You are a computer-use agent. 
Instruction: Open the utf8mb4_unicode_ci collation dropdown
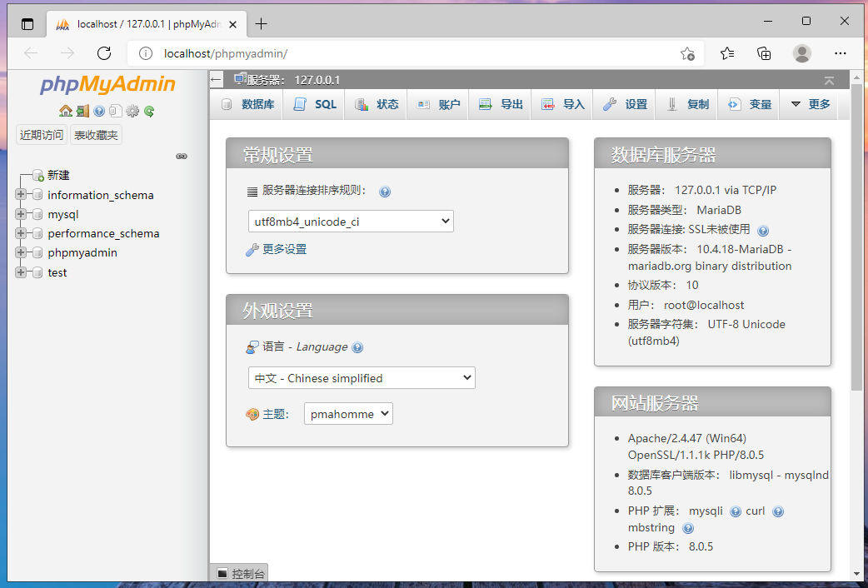tap(351, 222)
